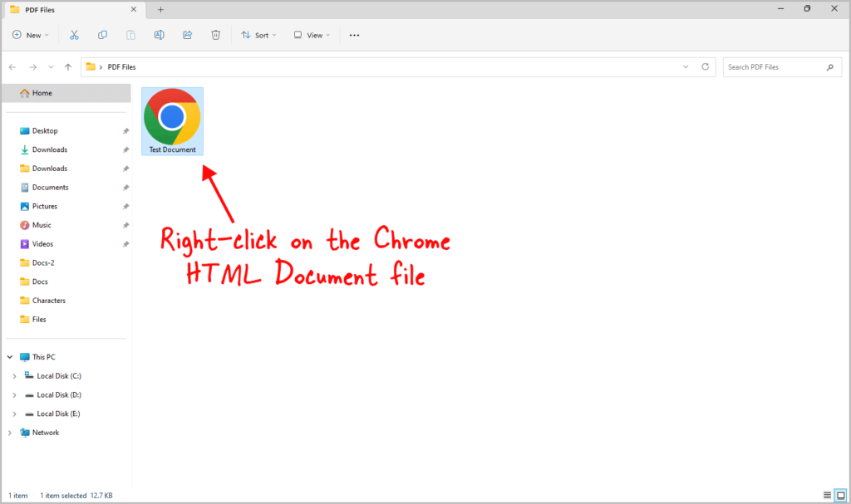Open the New dropdown menu

(x=31, y=35)
